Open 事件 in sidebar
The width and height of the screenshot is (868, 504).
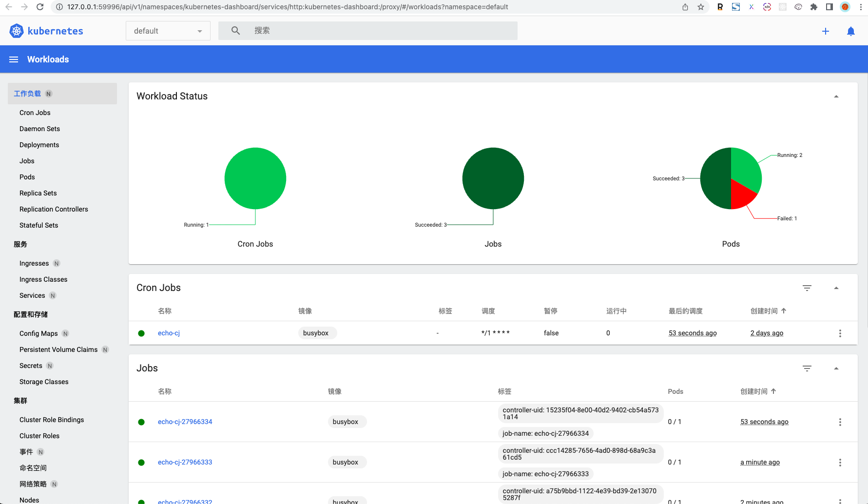pyautogui.click(x=26, y=452)
